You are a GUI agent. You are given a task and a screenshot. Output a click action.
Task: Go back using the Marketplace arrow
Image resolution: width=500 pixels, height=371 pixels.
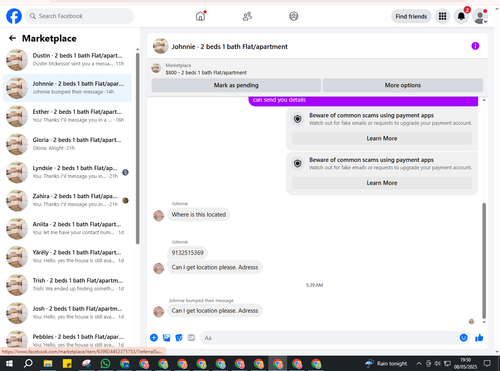point(12,38)
